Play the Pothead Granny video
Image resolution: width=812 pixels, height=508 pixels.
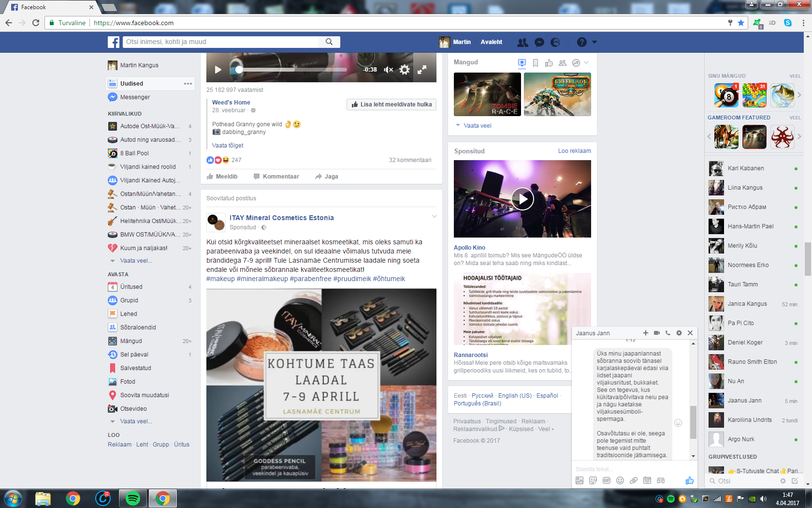pos(218,70)
